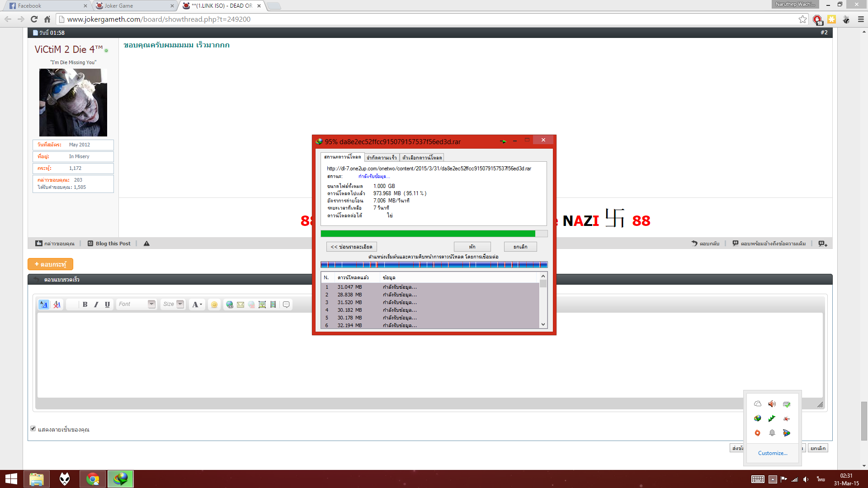868x488 pixels.
Task: Click the pause download button
Action: 472,247
